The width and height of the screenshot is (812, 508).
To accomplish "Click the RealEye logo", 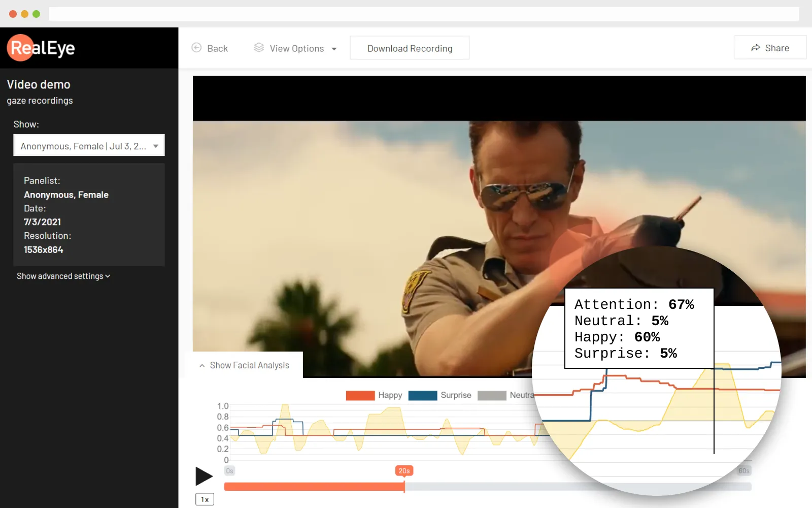I will click(x=41, y=48).
